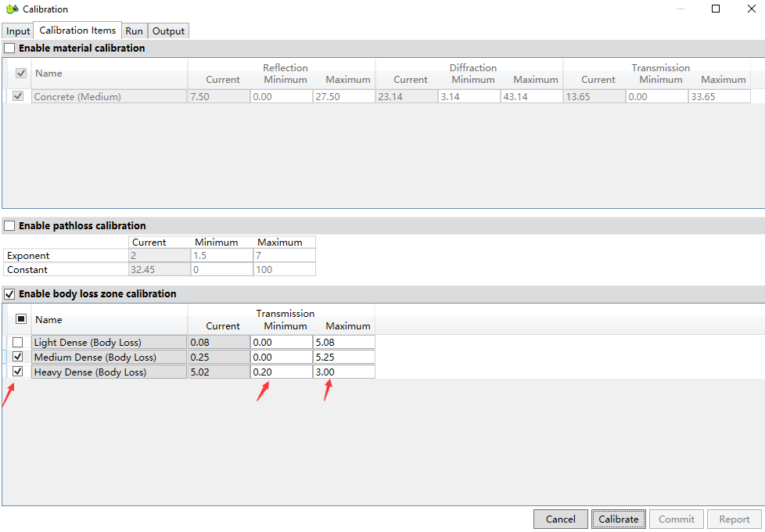Click Concrete reflection maximum field
Image resolution: width=765 pixels, height=532 pixels.
click(343, 97)
